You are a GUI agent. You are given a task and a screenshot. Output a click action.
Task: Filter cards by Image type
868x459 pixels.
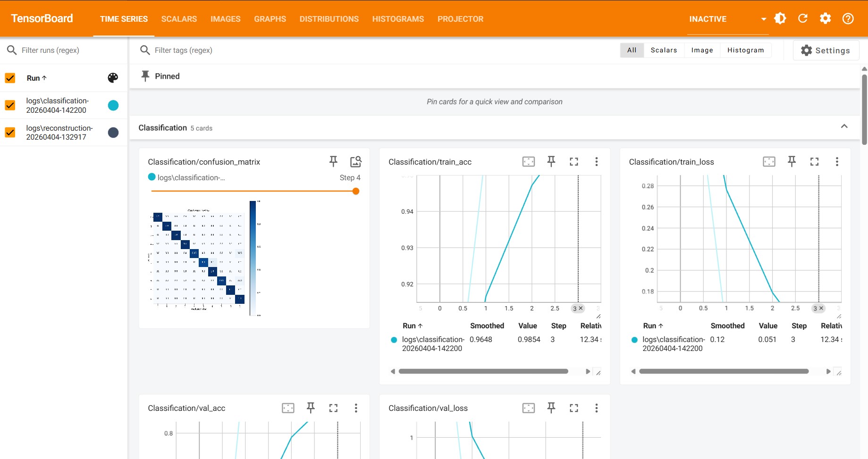click(x=702, y=50)
